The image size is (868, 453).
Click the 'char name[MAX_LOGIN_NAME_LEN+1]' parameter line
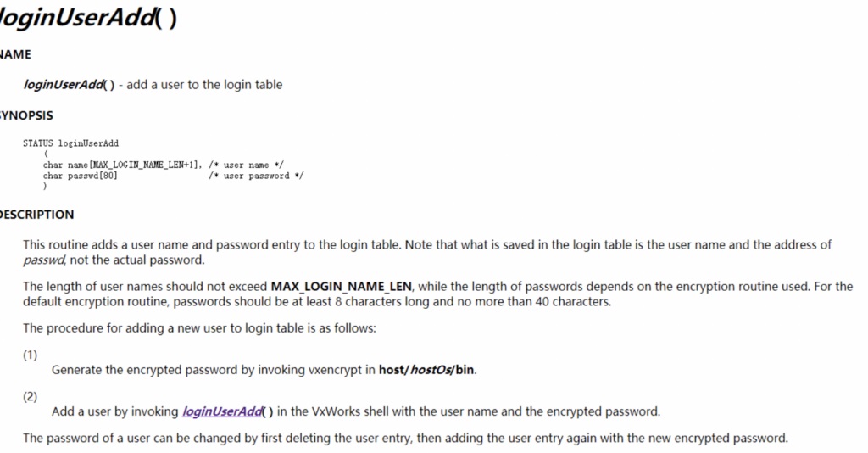(x=123, y=165)
